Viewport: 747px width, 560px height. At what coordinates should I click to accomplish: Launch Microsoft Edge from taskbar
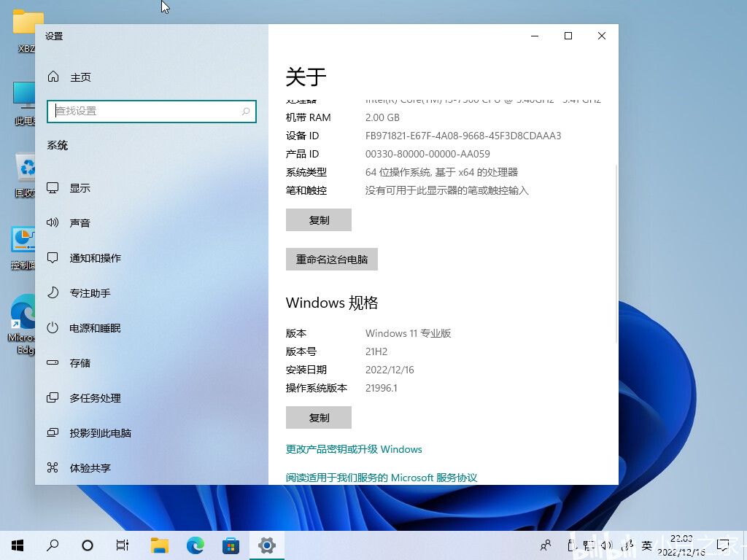point(196,545)
